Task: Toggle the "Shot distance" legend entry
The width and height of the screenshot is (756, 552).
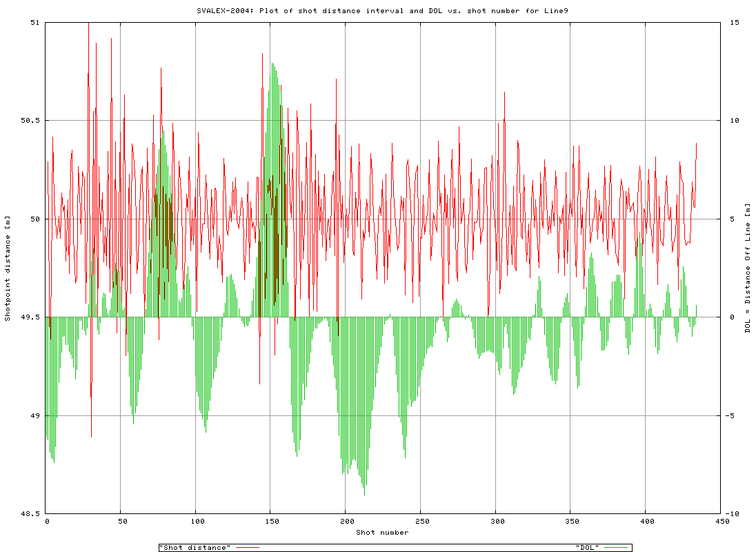Action: (x=197, y=546)
